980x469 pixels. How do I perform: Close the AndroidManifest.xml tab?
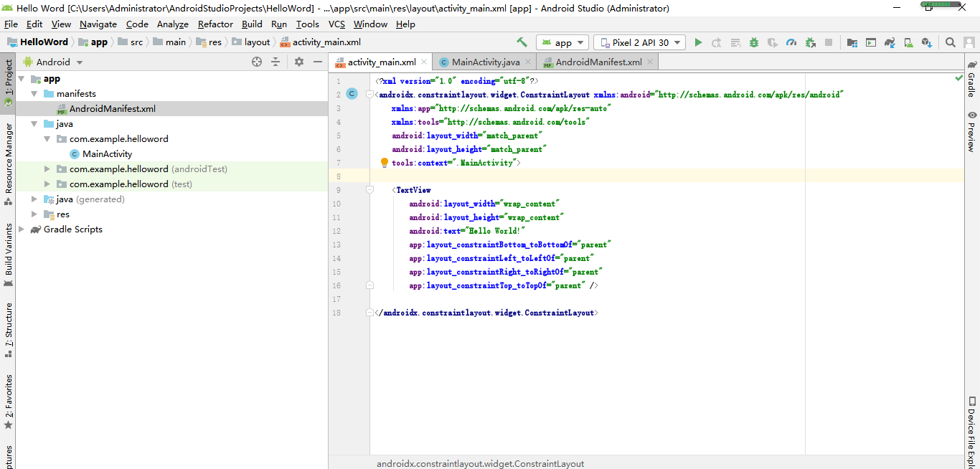[x=651, y=62]
